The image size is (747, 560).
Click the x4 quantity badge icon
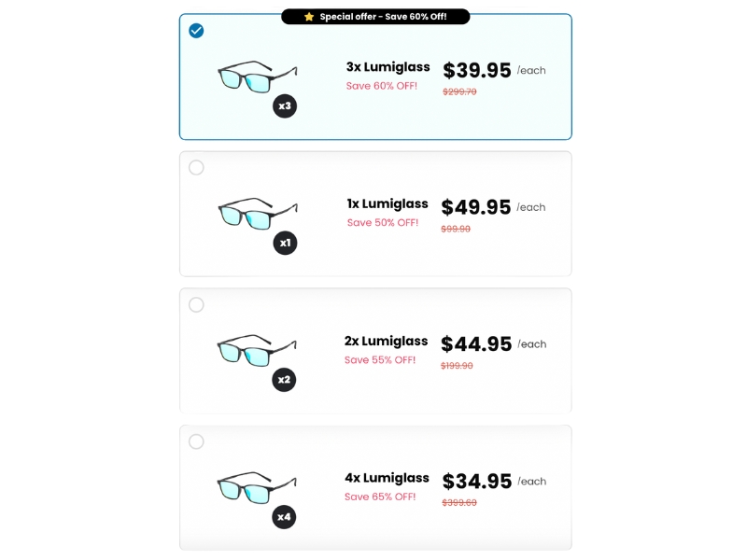[284, 517]
